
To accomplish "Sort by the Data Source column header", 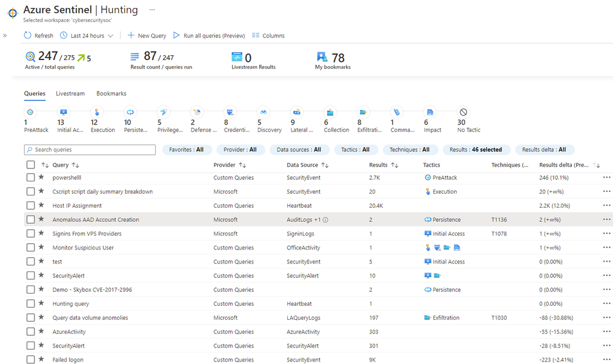I will pyautogui.click(x=307, y=165).
